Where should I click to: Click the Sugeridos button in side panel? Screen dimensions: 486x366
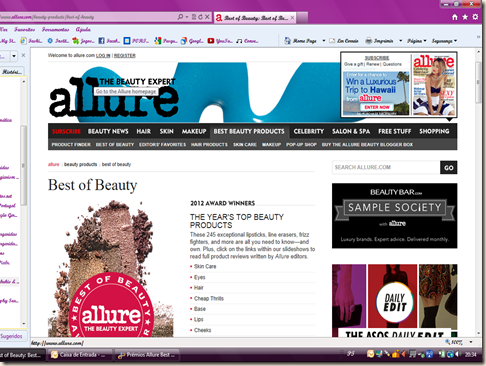11,336
